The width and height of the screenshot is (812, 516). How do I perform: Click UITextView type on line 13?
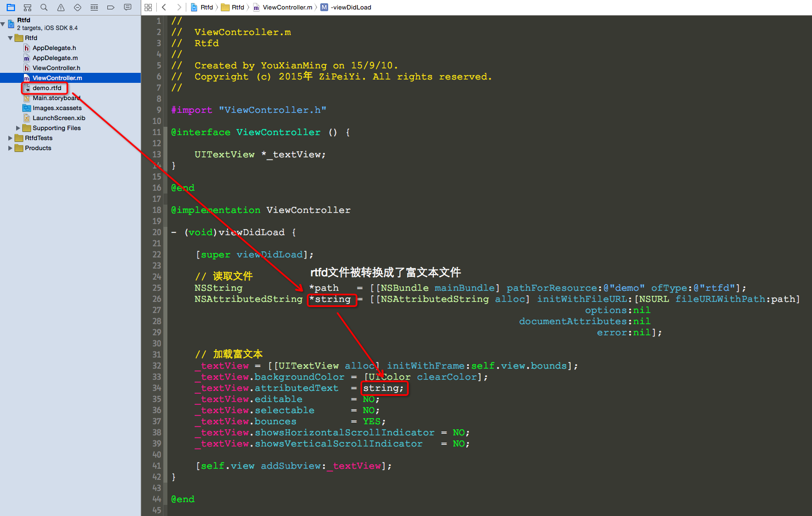[x=225, y=155]
